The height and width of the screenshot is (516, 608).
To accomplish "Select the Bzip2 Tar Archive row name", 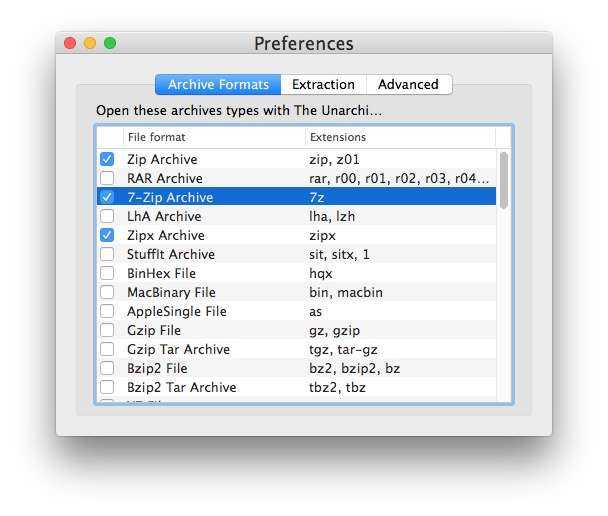I will tap(181, 387).
